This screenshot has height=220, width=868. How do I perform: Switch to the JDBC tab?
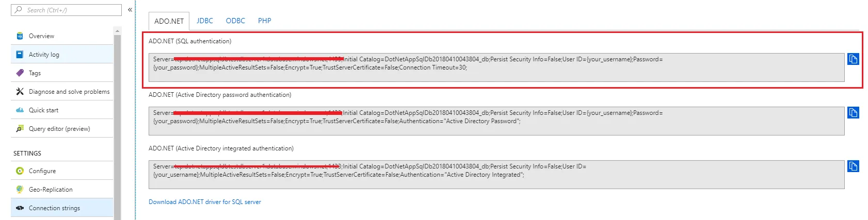click(x=205, y=21)
